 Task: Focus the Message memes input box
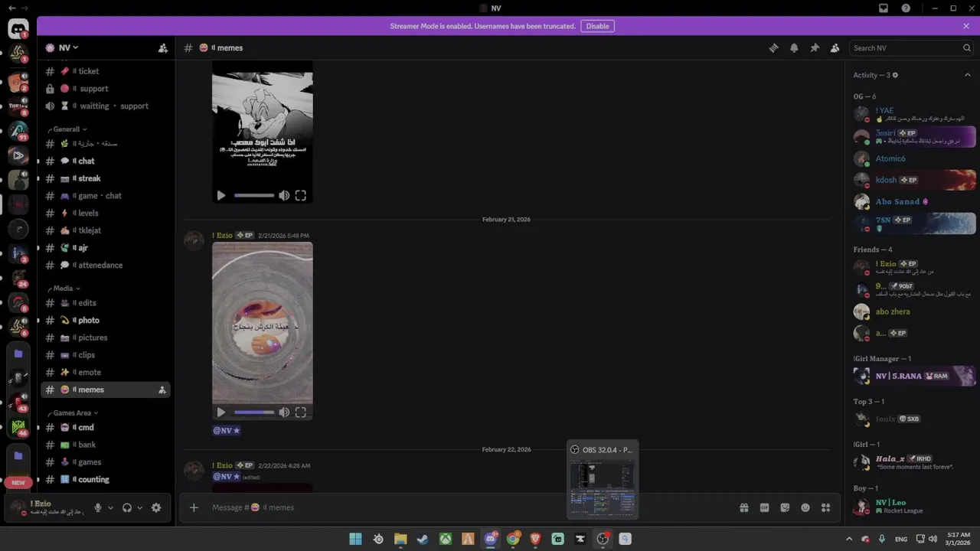tap(467, 507)
